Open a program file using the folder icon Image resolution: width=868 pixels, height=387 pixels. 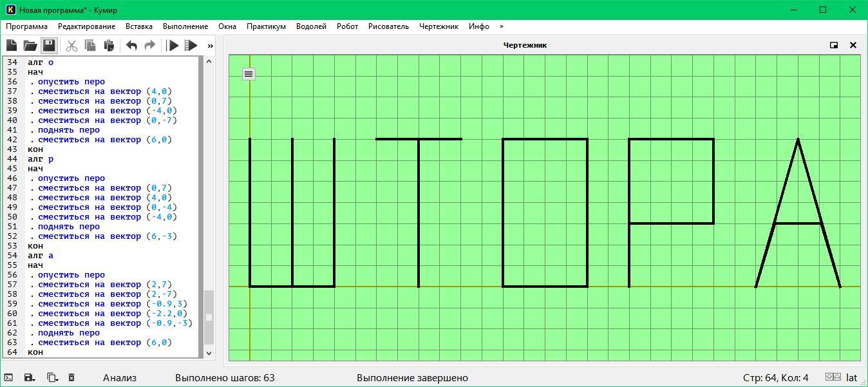click(30, 45)
